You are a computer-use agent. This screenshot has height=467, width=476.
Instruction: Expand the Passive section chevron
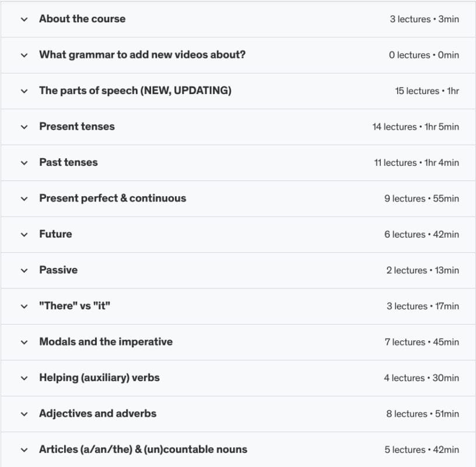[x=24, y=270]
